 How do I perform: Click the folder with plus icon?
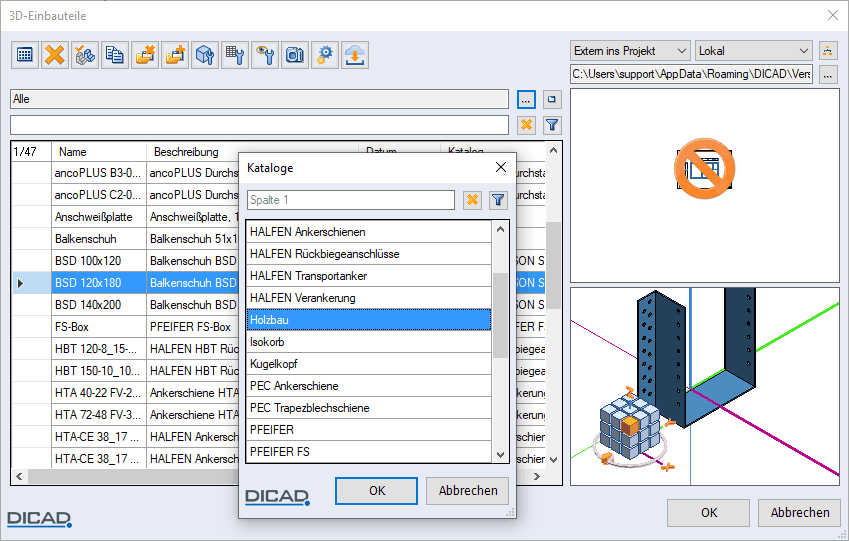click(x=175, y=55)
